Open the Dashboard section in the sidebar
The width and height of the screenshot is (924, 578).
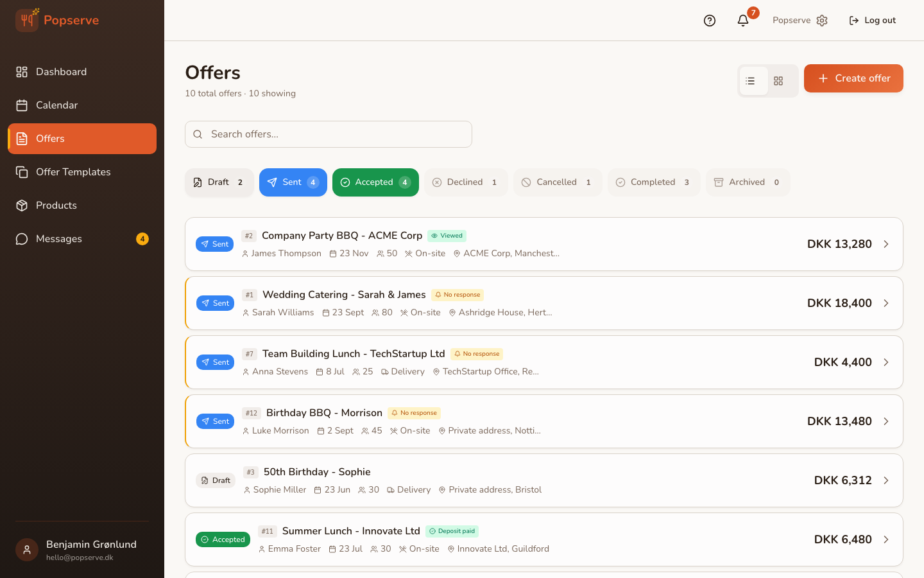pyautogui.click(x=61, y=71)
